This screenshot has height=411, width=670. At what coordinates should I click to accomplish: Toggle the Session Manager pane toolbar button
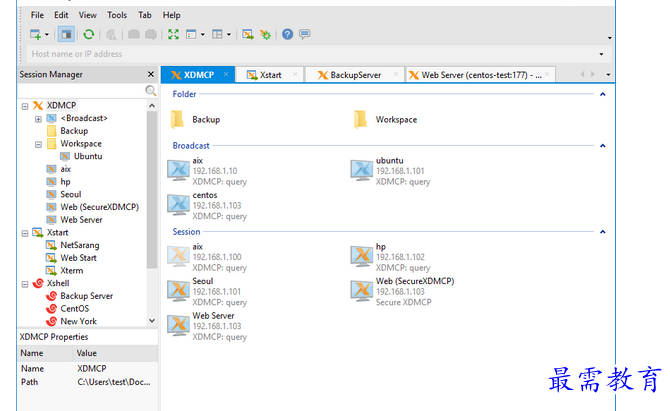66,34
